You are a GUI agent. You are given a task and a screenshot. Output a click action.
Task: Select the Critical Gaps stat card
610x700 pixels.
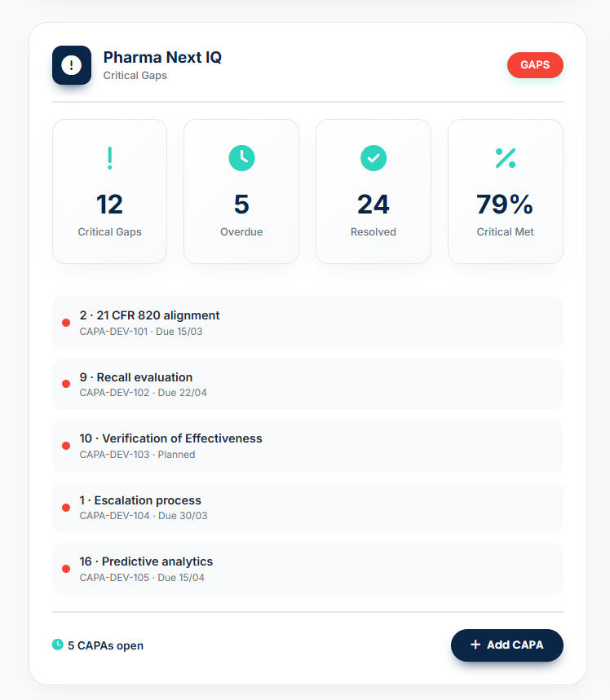tap(109, 191)
